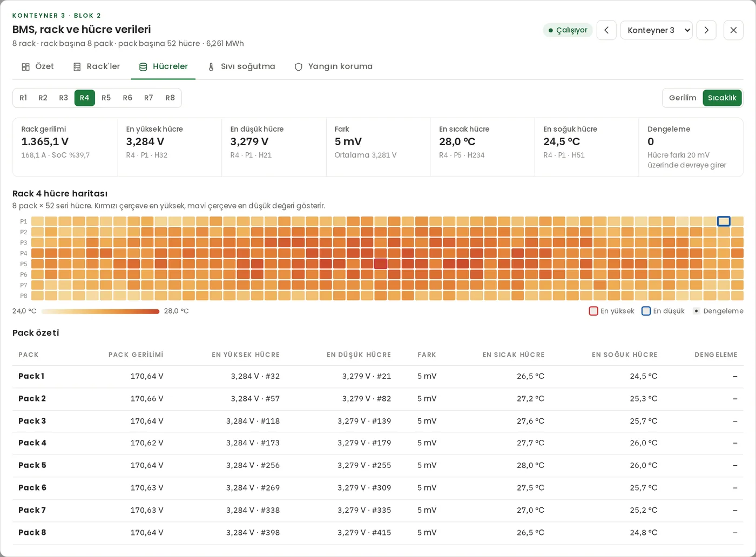Switch to the Rack'ler tab
756x557 pixels.
pyautogui.click(x=96, y=66)
